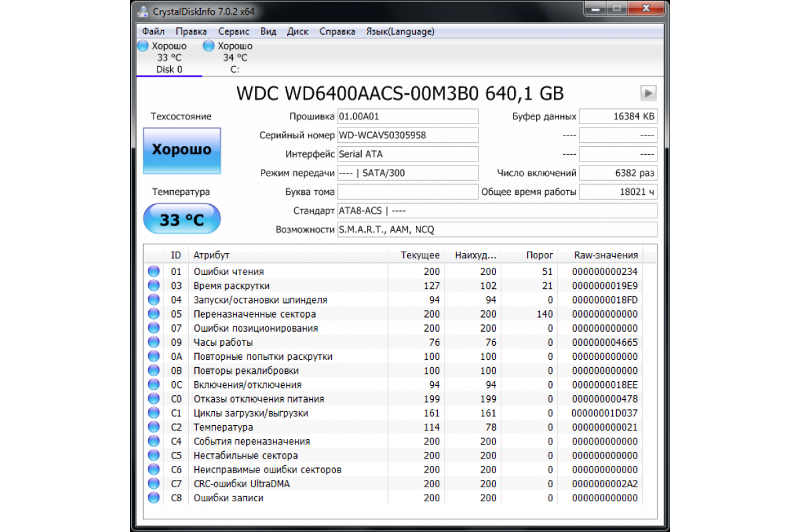
Task: Open the Справка menu
Action: 338,31
